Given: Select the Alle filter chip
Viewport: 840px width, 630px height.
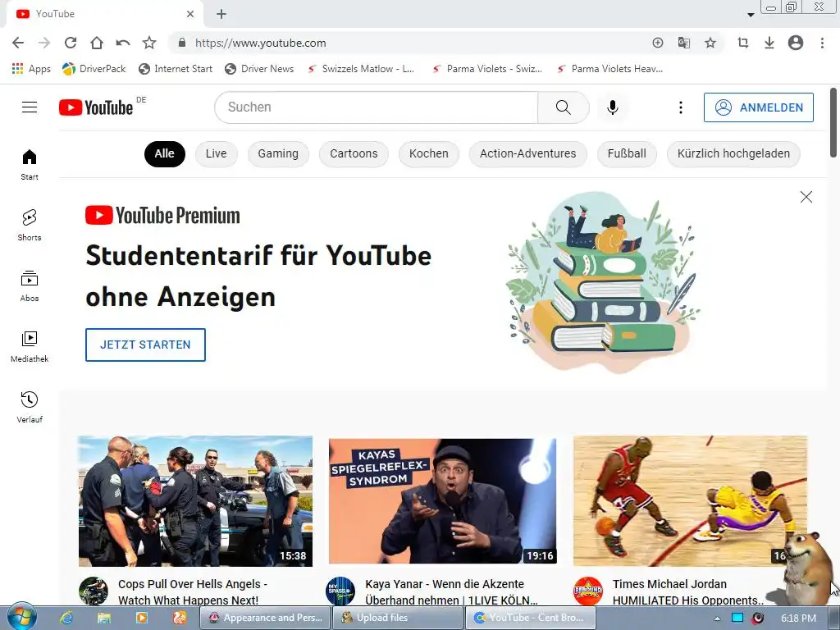Looking at the screenshot, I should [x=164, y=153].
